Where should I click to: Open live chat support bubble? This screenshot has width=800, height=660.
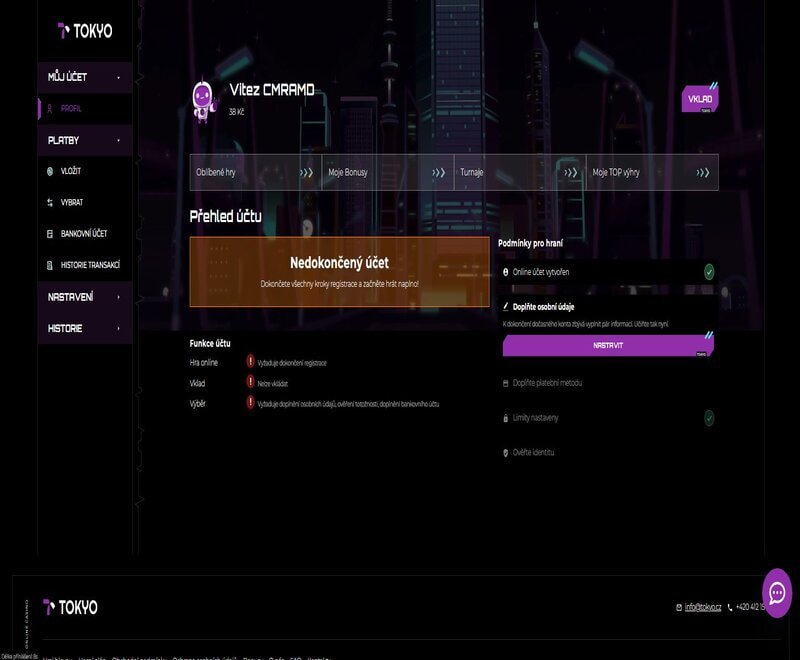777,593
